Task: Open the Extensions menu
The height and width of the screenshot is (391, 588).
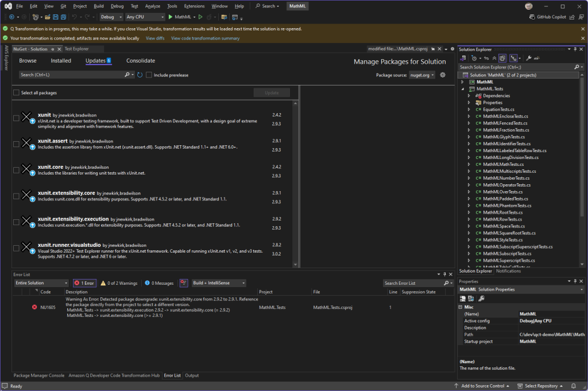Action: pos(193,6)
